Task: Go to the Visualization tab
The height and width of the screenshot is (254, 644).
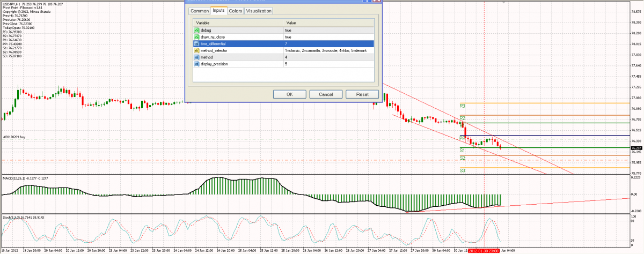Action: 259,11
